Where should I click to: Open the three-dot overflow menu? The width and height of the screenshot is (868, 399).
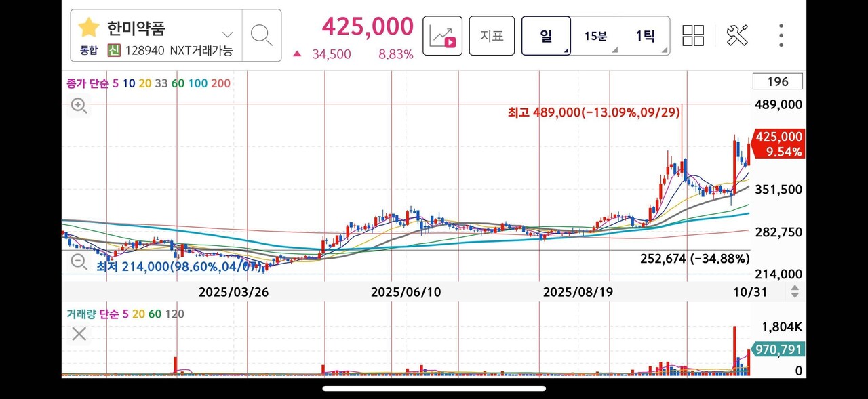tap(781, 35)
